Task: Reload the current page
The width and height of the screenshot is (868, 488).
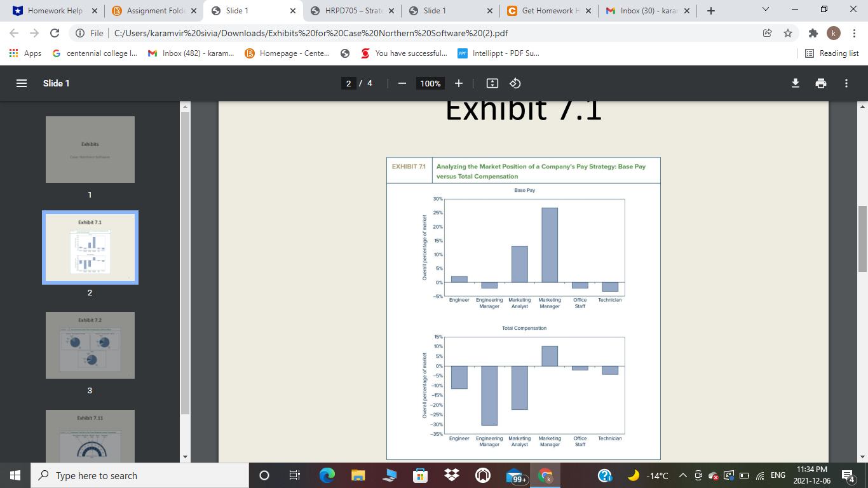Action: click(55, 33)
